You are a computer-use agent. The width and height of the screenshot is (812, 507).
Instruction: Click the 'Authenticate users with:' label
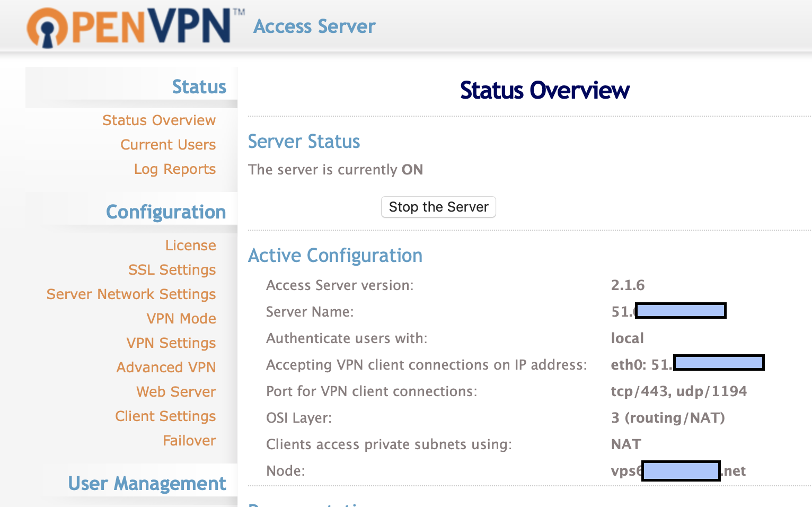347,338
